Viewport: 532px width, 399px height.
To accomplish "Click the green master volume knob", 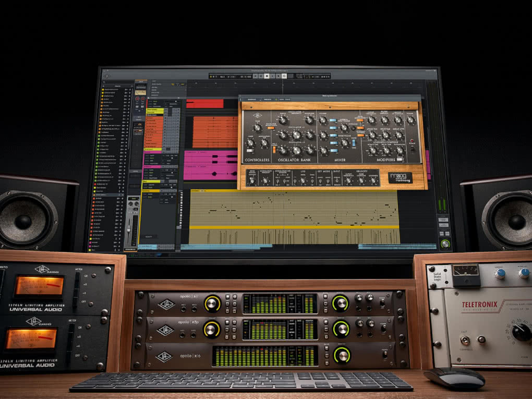I will (x=445, y=244).
